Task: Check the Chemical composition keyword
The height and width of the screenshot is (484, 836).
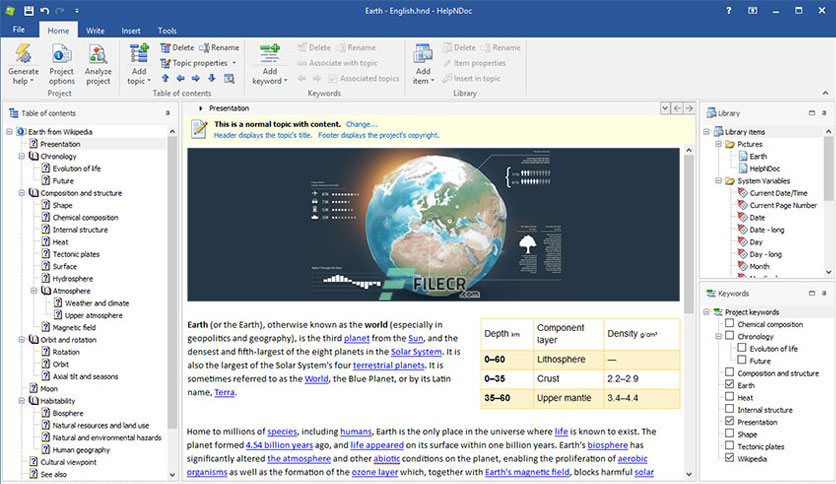Action: pyautogui.click(x=729, y=324)
